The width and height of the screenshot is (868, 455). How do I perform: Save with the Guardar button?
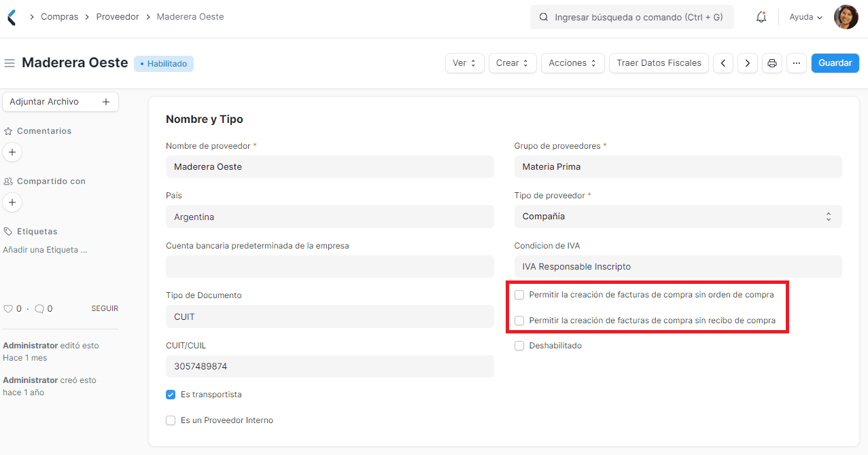[x=835, y=63]
